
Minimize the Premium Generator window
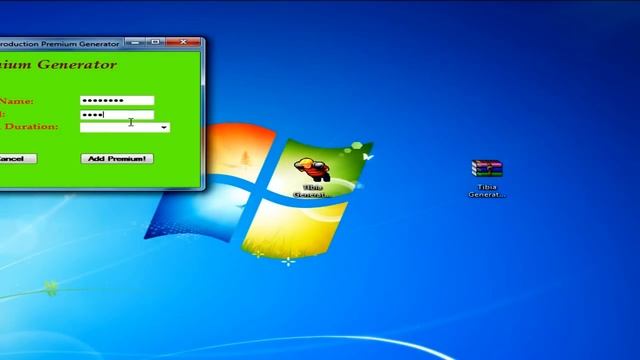tap(135, 42)
